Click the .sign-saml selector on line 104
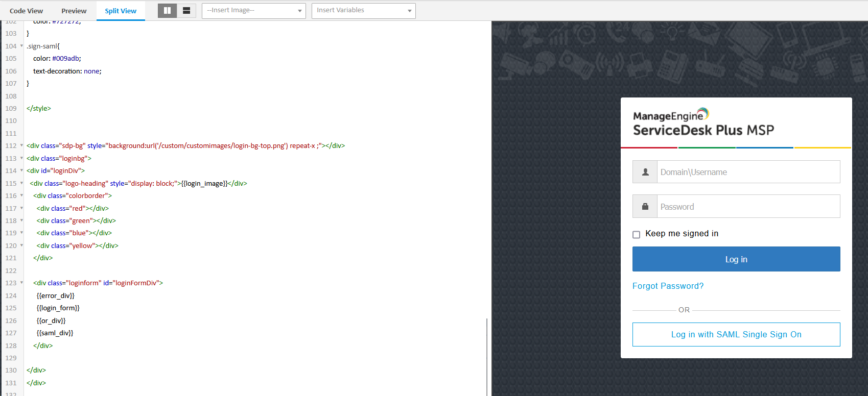868x396 pixels. (42, 46)
